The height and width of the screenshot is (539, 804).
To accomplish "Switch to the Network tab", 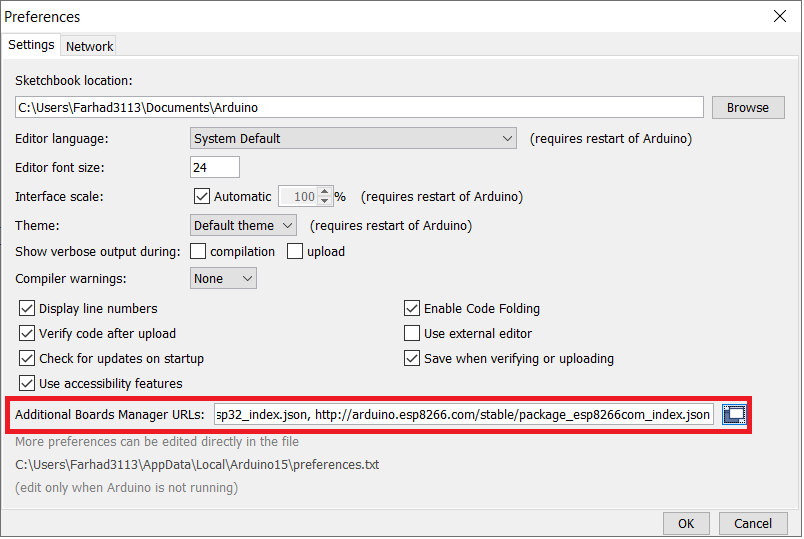I will point(89,46).
